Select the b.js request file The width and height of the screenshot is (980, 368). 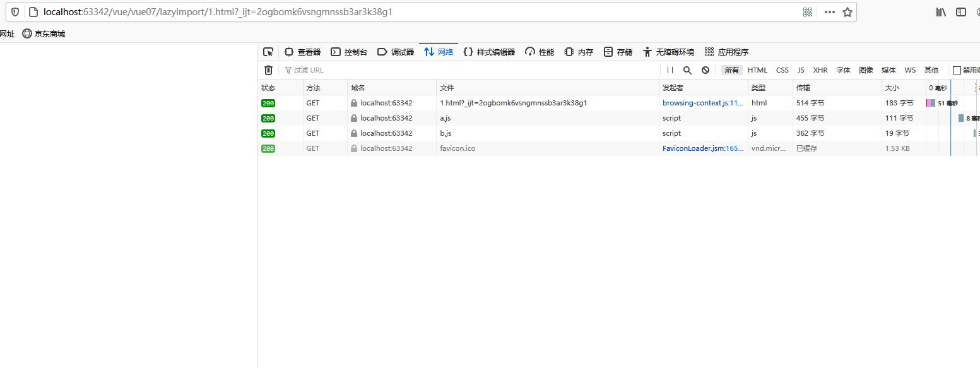click(446, 133)
